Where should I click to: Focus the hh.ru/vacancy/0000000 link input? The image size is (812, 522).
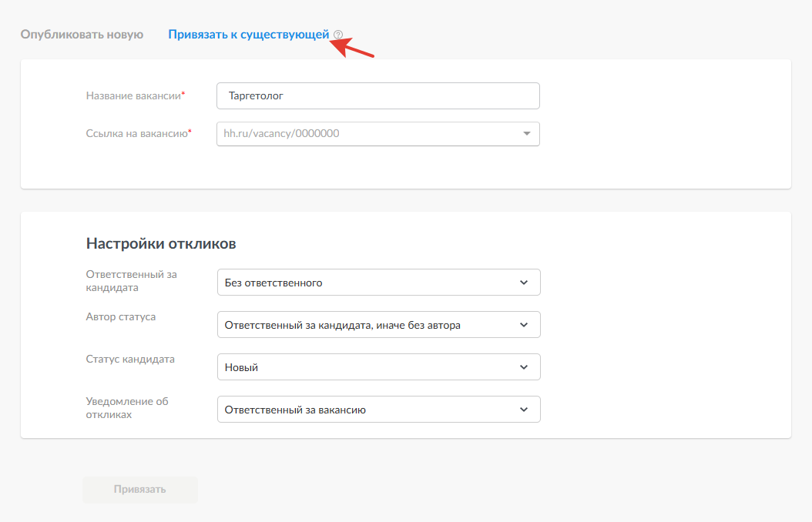coord(366,134)
